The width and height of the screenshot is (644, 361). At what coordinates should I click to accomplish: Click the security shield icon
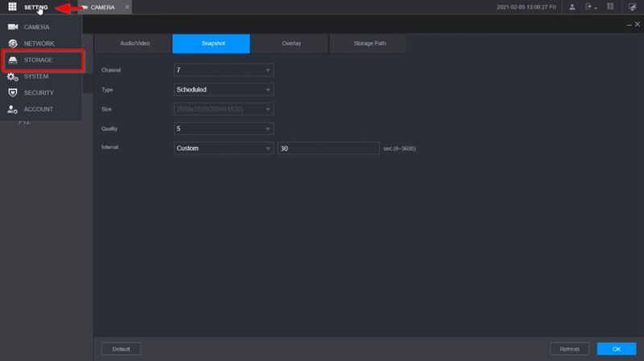pyautogui.click(x=13, y=92)
